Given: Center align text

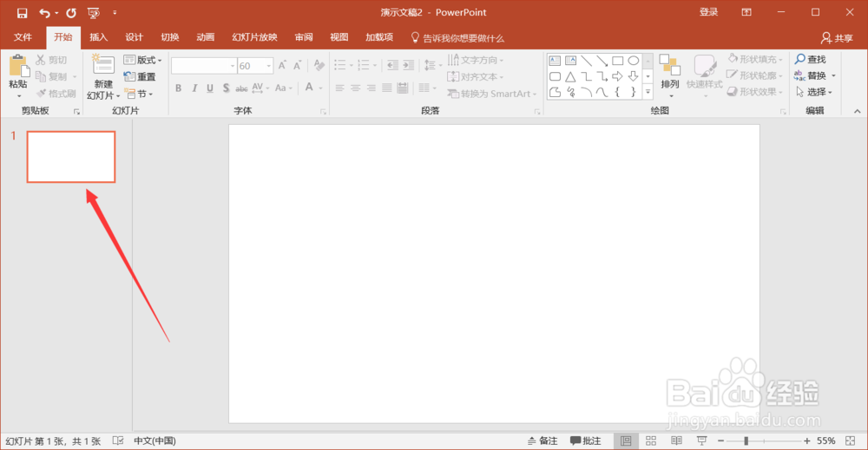Looking at the screenshot, I should click(355, 88).
